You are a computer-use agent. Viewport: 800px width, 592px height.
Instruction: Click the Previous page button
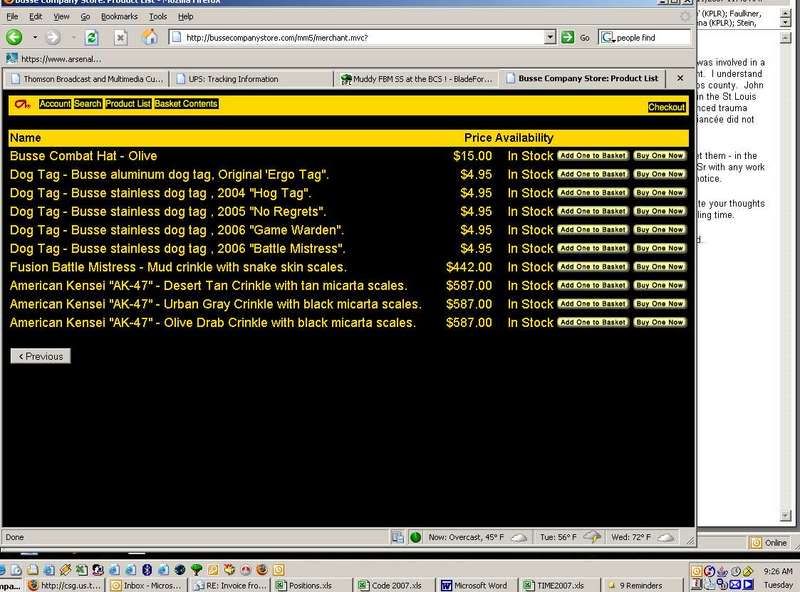pos(40,356)
